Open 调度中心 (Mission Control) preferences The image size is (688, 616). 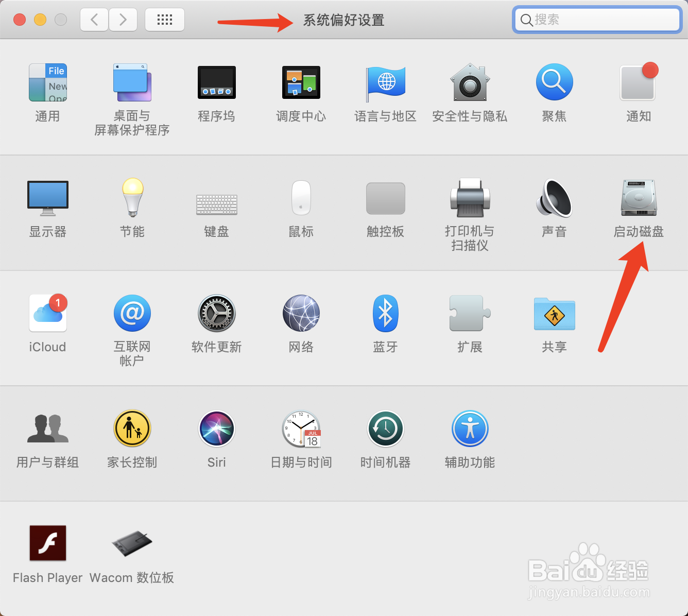(x=301, y=82)
